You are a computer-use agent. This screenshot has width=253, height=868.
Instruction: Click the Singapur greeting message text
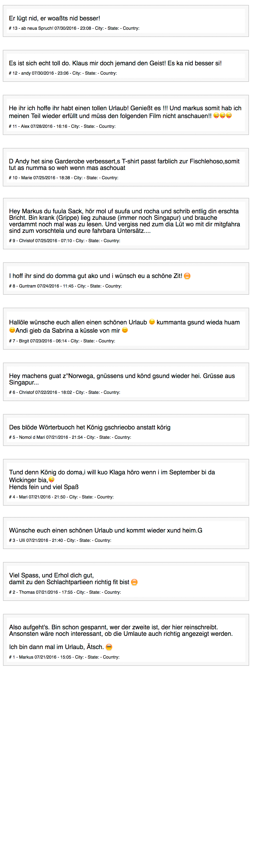(x=122, y=379)
